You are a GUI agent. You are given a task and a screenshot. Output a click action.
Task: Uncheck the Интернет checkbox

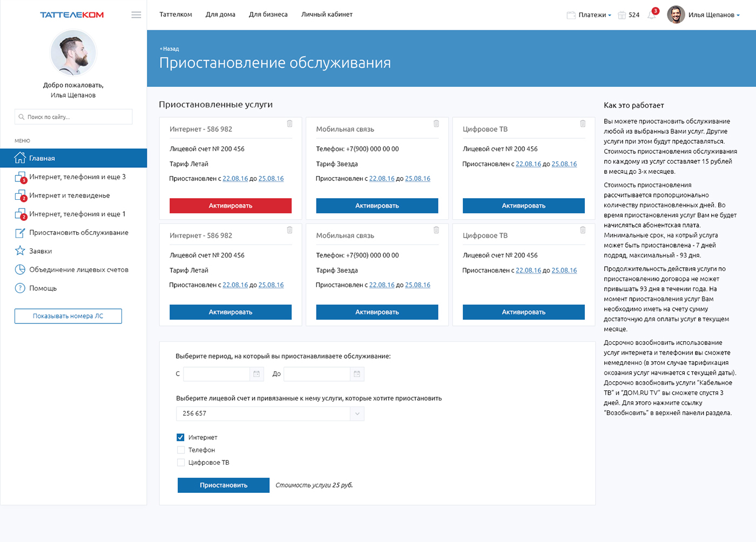pyautogui.click(x=180, y=437)
